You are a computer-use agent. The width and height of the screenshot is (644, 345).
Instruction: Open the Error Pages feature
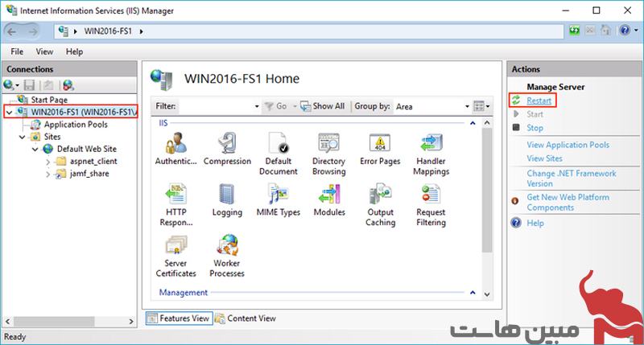(x=380, y=149)
